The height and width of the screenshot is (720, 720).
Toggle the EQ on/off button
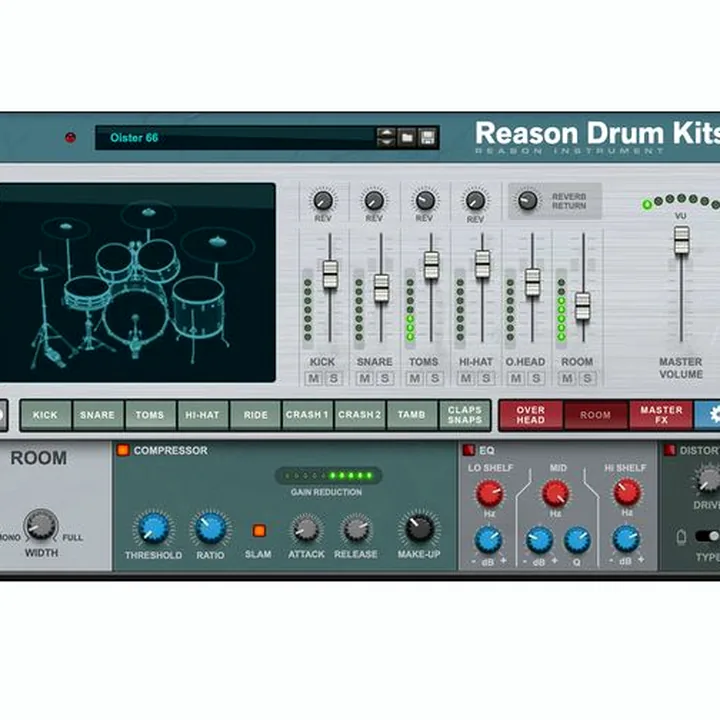(468, 450)
